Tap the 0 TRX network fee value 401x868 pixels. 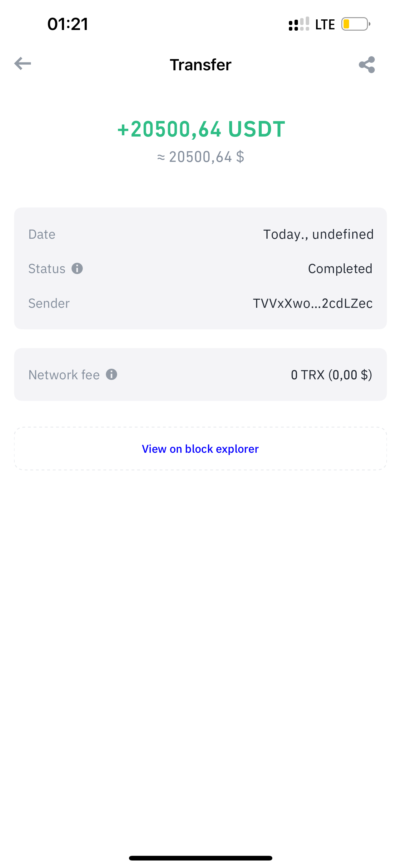coord(331,375)
